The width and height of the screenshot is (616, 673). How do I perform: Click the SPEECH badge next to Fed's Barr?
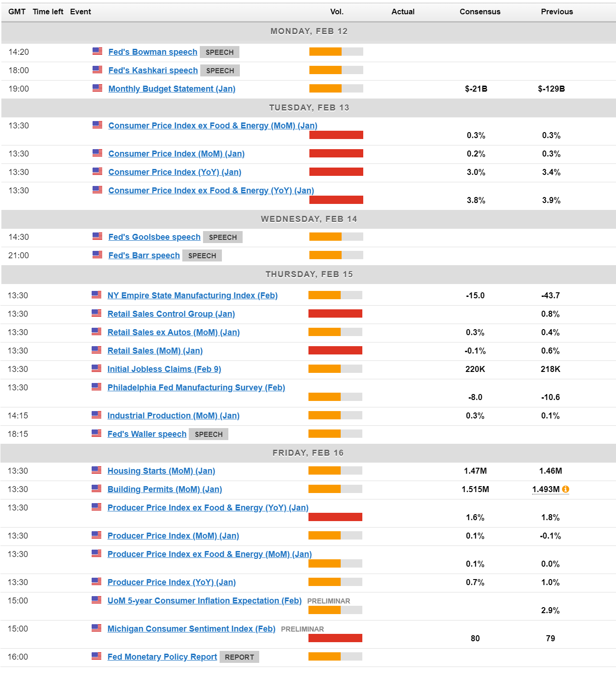[x=202, y=255]
